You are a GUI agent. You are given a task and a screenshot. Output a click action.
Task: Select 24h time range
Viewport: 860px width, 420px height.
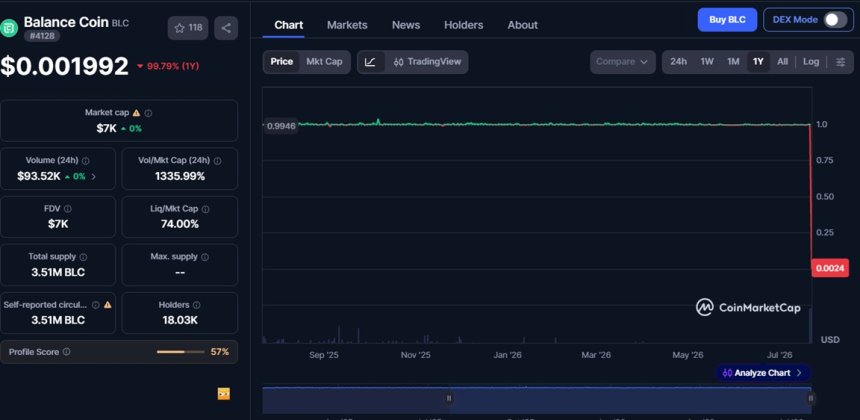point(678,62)
